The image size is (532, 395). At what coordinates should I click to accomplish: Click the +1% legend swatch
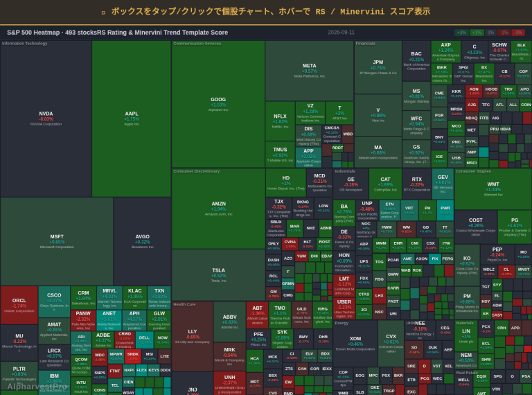(x=477, y=33)
